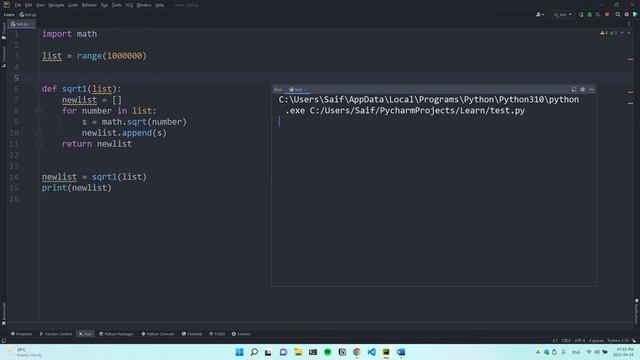640x360 pixels.
Task: Toggle the Run tool window button
Action: coord(85,334)
